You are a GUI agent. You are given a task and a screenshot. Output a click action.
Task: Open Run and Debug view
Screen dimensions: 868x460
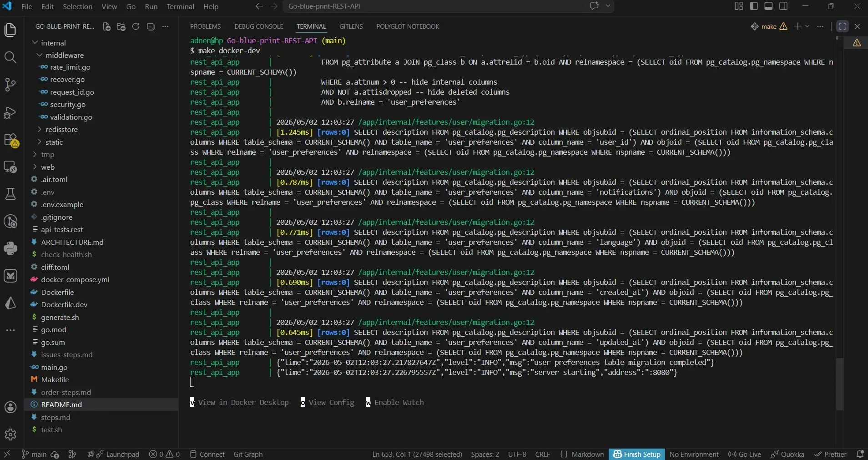pos(10,112)
